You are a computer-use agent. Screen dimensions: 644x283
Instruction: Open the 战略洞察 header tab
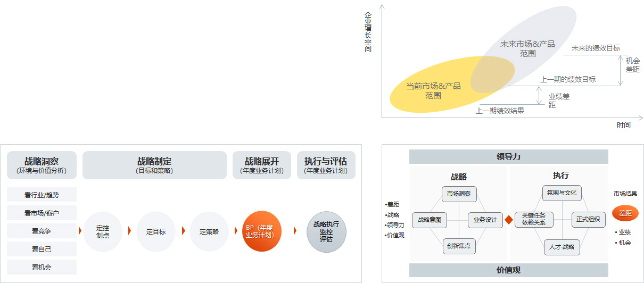(x=42, y=165)
